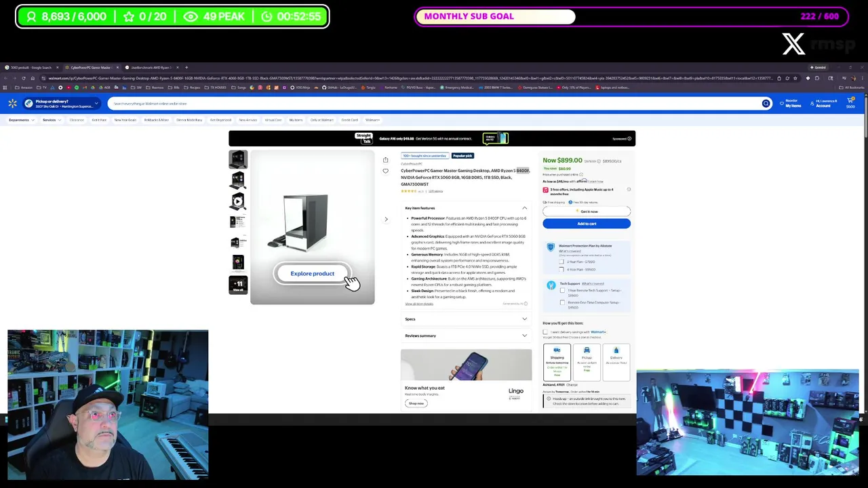Open the Clearance navigation link
Viewport: 868px width, 488px height.
(x=77, y=120)
